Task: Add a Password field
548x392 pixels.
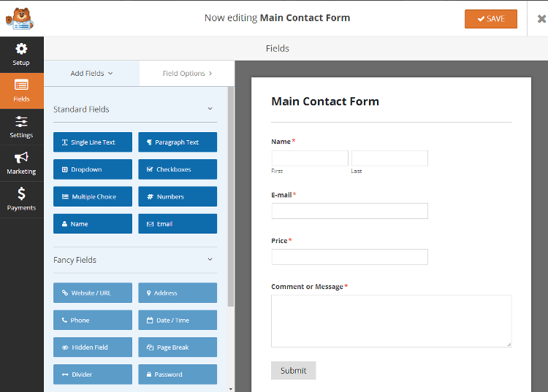Action: tap(178, 374)
